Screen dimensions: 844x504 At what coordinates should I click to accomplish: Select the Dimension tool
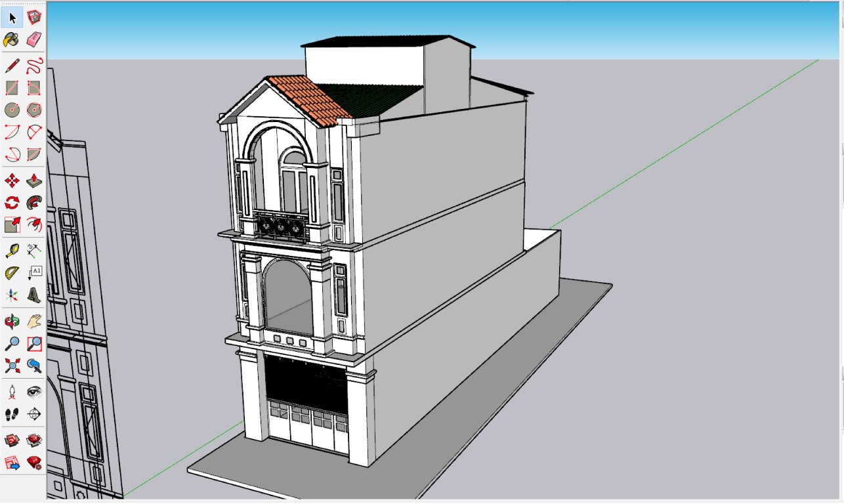(34, 250)
